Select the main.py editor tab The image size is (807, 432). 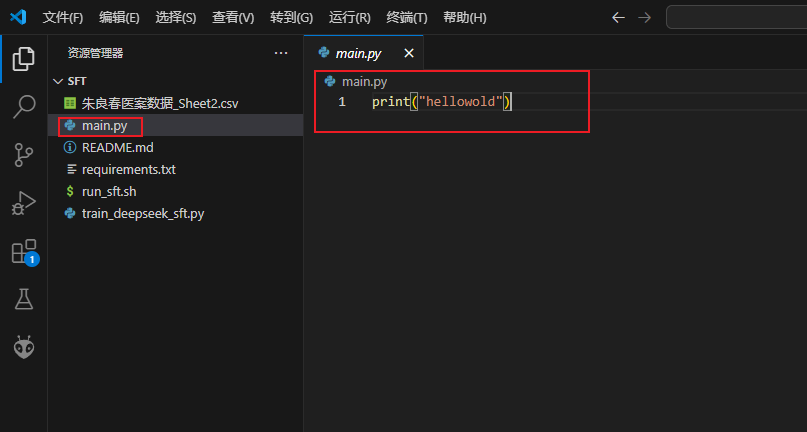[363, 53]
